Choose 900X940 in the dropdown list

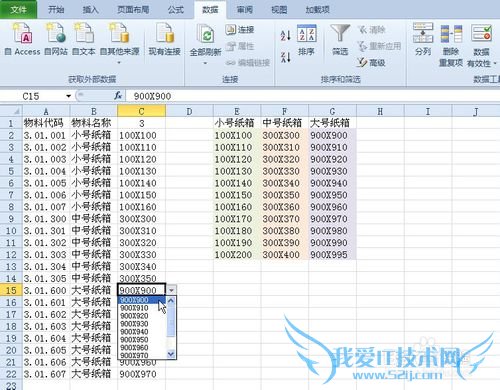point(142,332)
